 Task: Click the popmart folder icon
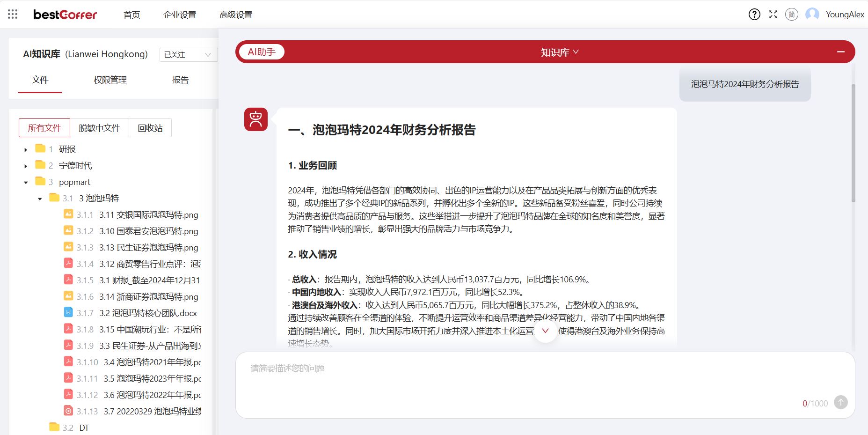pos(40,181)
